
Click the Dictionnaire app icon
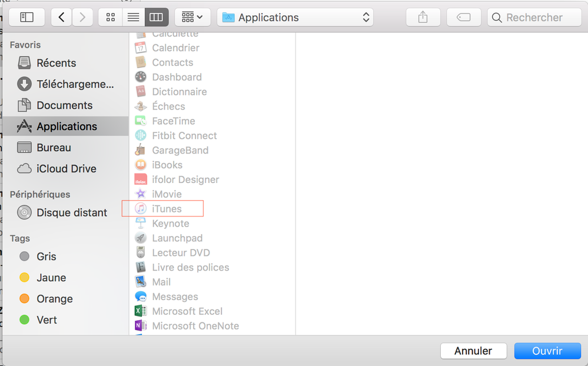pos(141,92)
